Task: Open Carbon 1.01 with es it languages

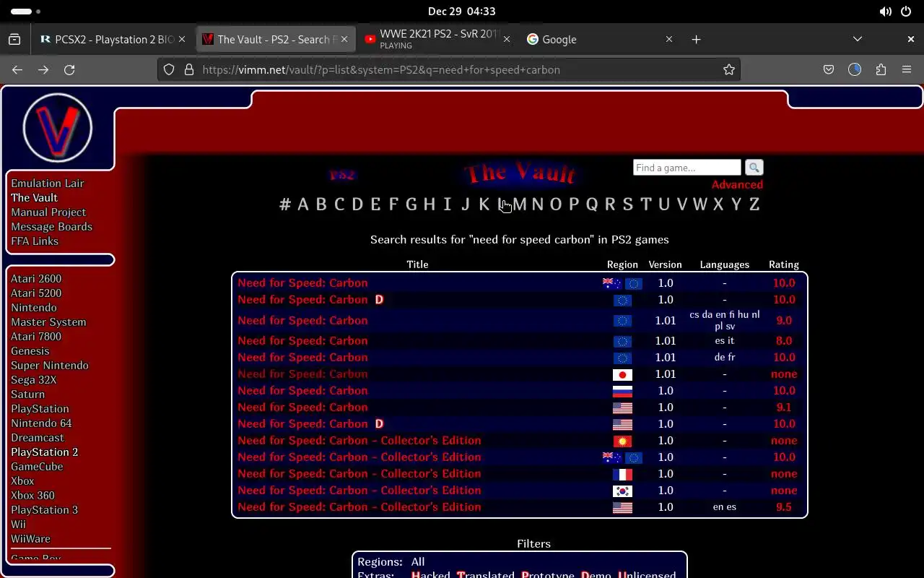Action: (302, 340)
